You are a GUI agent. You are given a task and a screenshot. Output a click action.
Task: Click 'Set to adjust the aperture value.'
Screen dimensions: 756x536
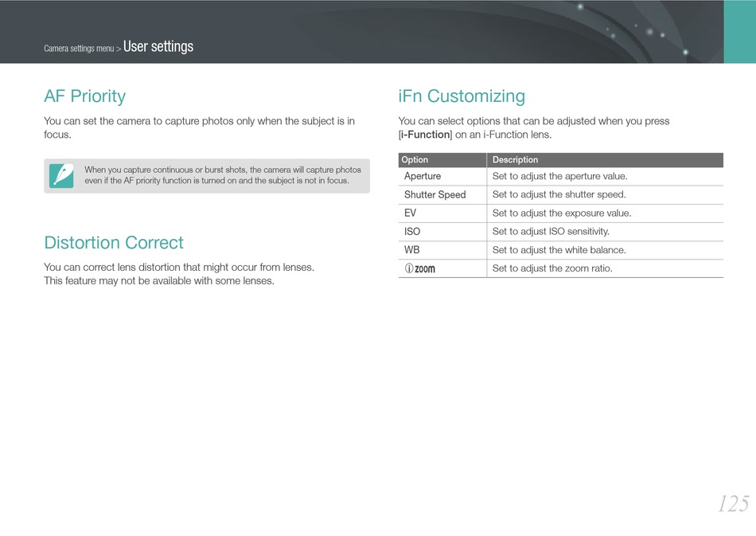pyautogui.click(x=559, y=176)
